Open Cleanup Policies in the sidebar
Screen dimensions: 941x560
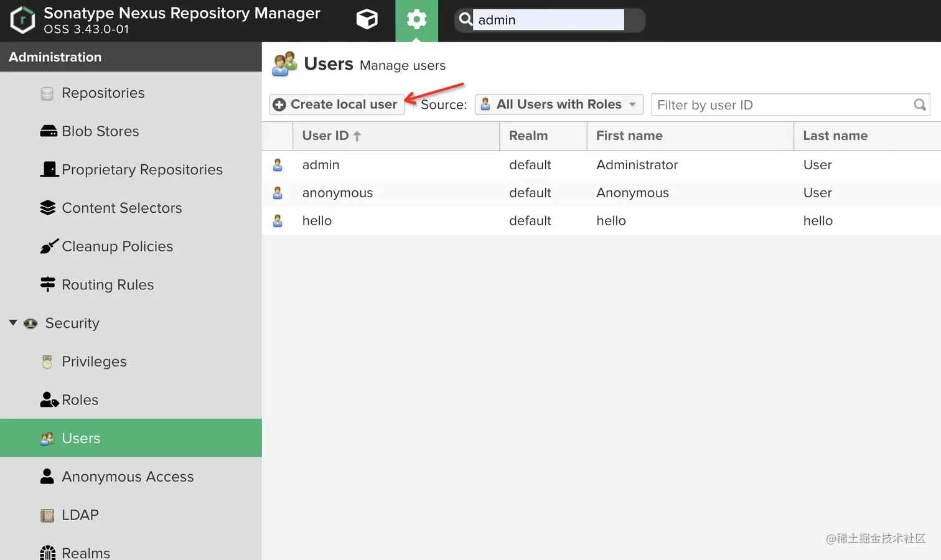(x=117, y=246)
